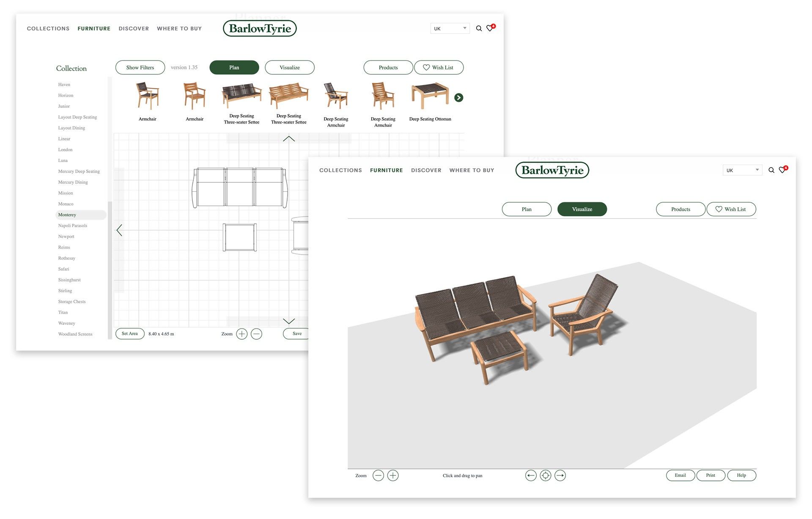This screenshot has width=812, height=519.
Task: Collapse the plan area using the down chevron
Action: tap(289, 321)
